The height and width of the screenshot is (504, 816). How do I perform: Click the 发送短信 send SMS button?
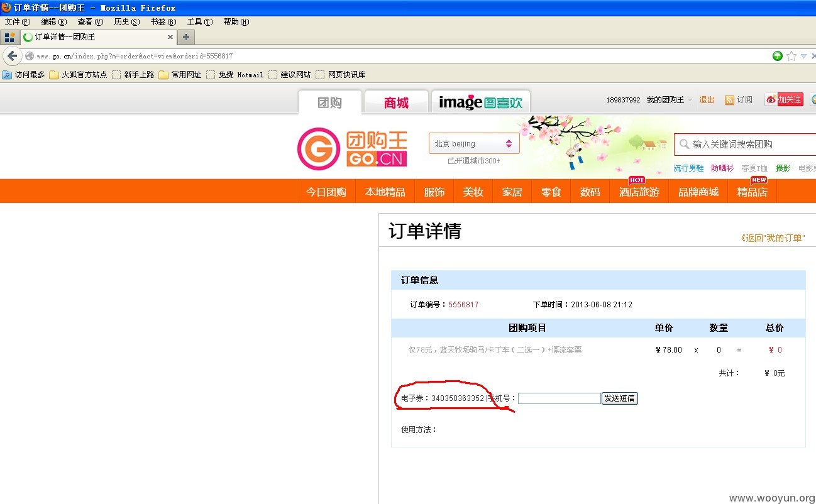620,398
